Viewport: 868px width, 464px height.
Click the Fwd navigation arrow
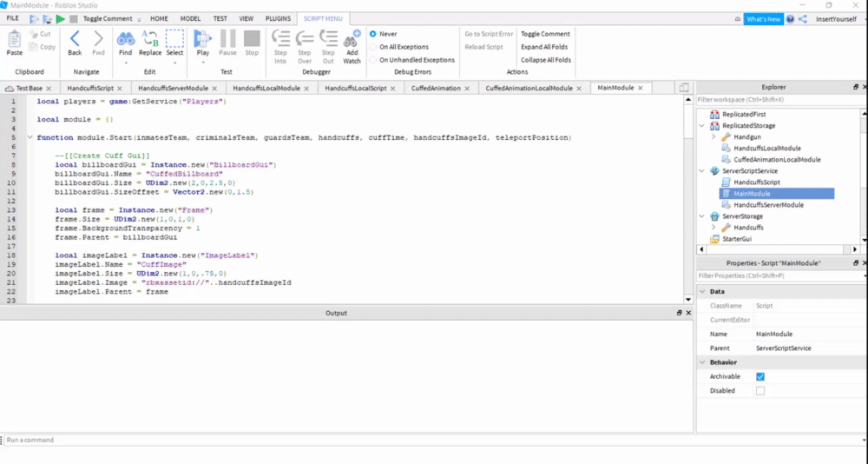pos(98,38)
